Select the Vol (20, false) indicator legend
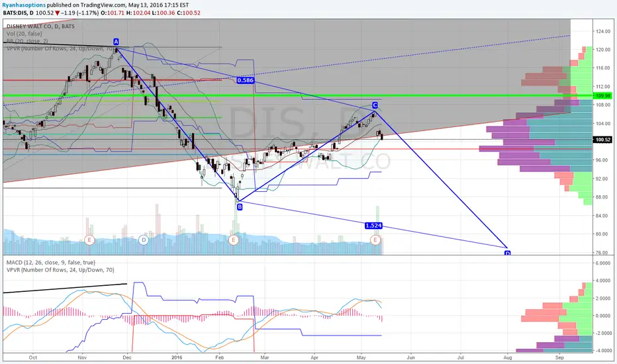Screen dimensions: 617x364 (24, 34)
